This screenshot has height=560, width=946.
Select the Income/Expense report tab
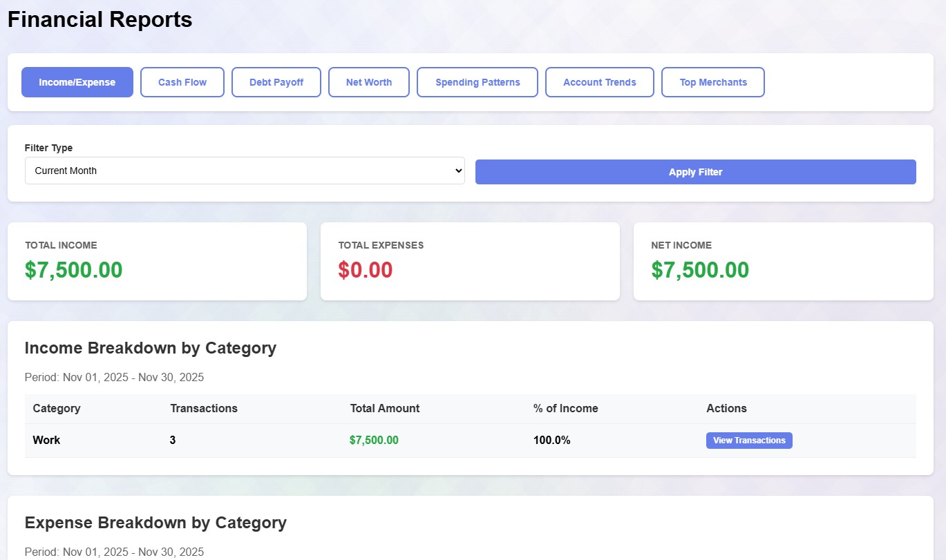point(77,82)
